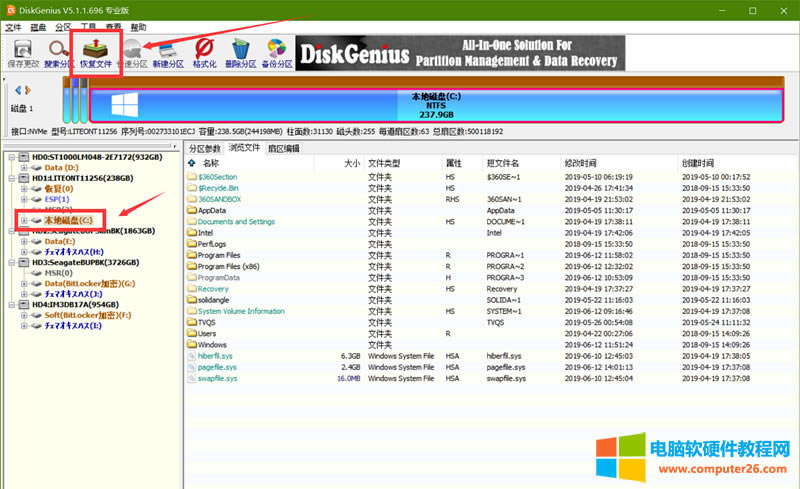
Task: Go to previous disk with left arrow
Action: pyautogui.click(x=16, y=91)
